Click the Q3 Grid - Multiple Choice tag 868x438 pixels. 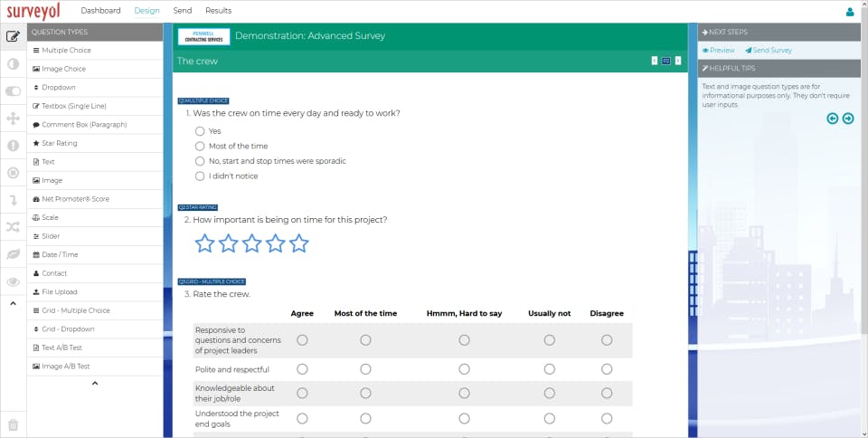click(212, 281)
